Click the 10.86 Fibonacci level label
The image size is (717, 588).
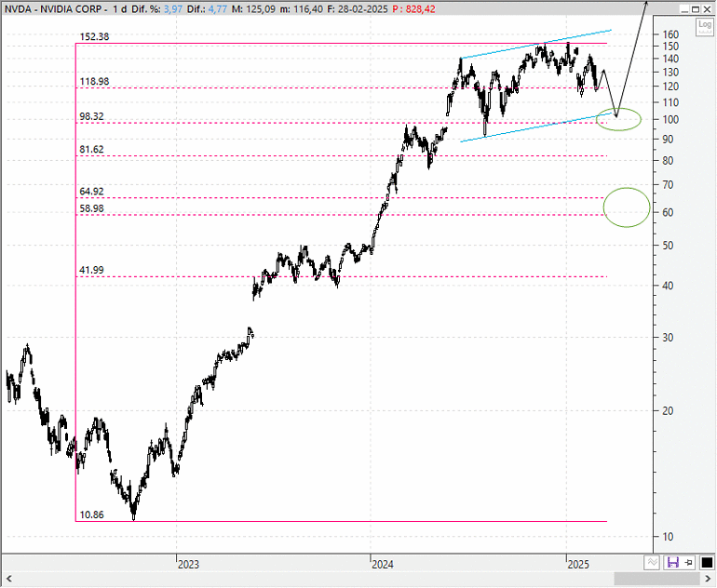(x=91, y=514)
